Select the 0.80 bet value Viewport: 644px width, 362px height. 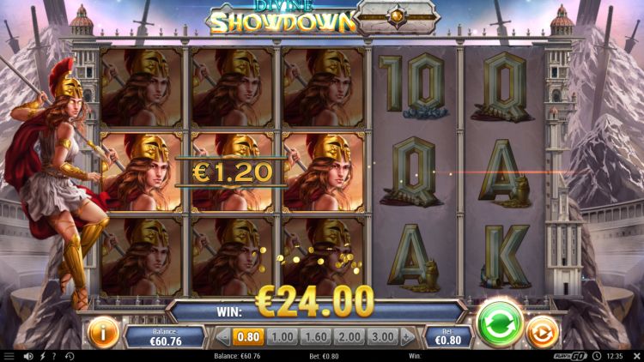pos(248,337)
